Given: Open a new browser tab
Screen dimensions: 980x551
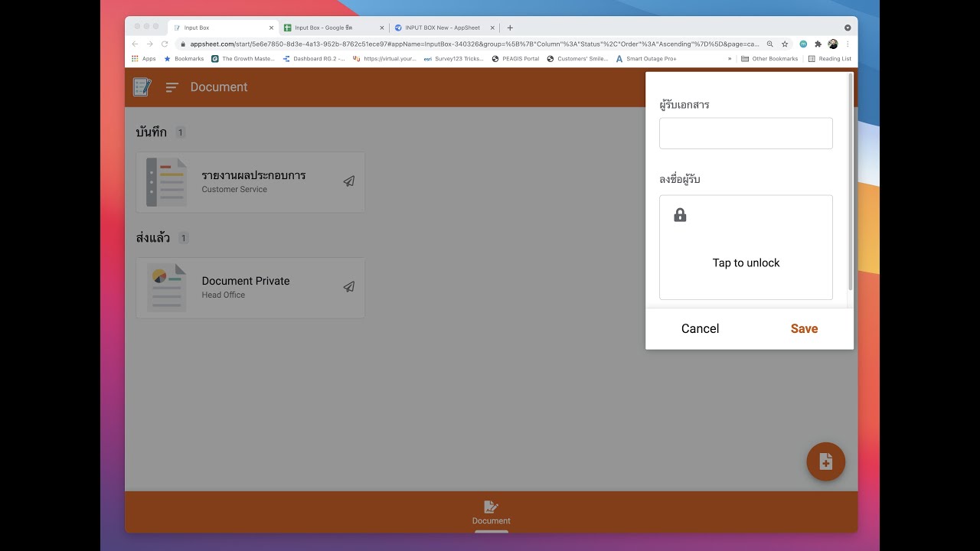Looking at the screenshot, I should (510, 28).
